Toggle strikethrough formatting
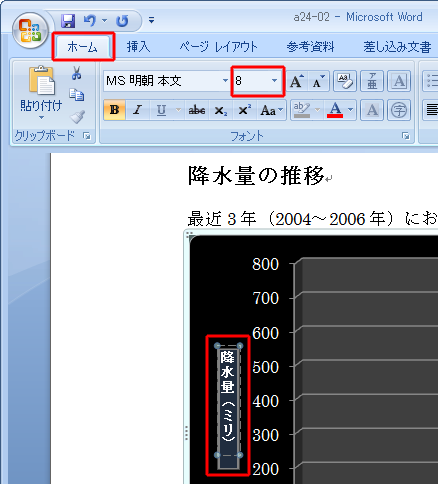 click(197, 110)
